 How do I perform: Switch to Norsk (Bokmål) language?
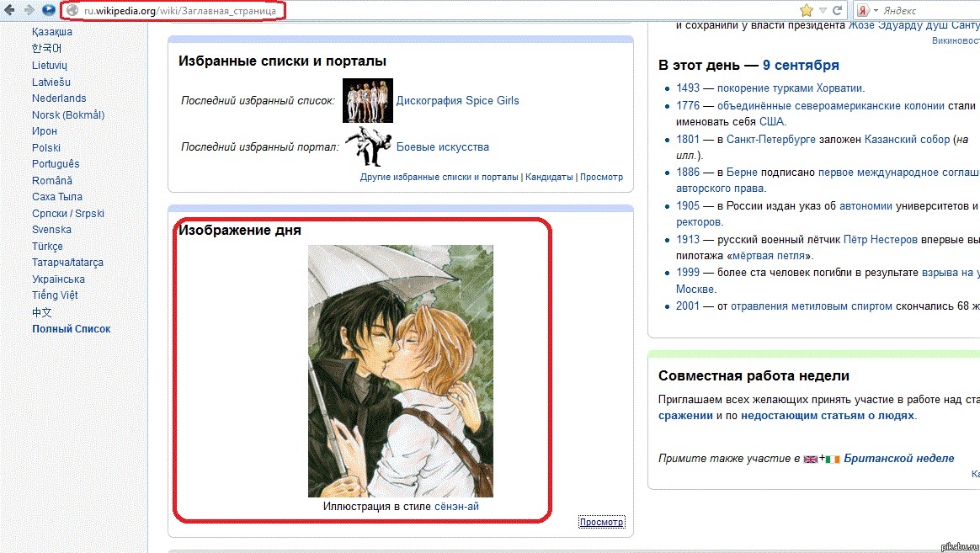[x=68, y=115]
